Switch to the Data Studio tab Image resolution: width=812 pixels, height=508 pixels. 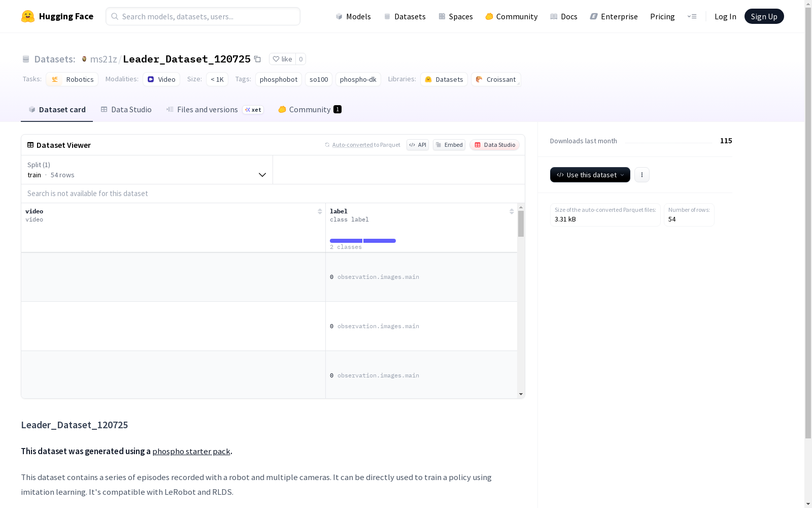pyautogui.click(x=126, y=110)
